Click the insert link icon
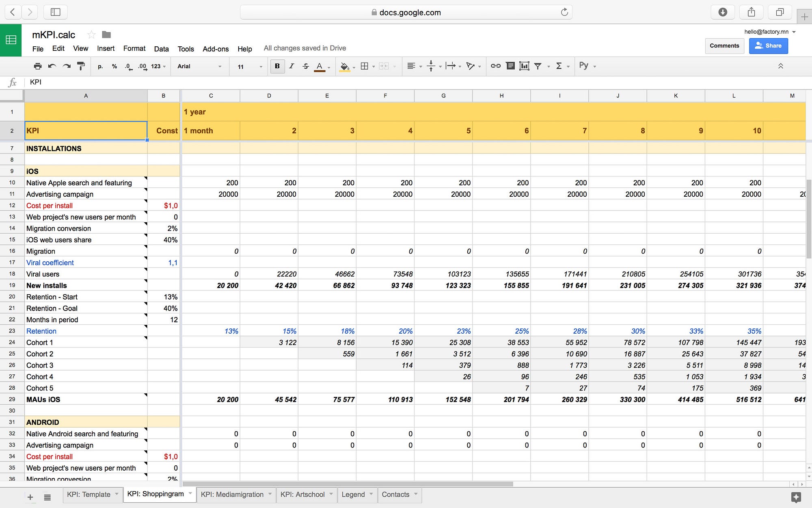The image size is (812, 508). coord(495,66)
